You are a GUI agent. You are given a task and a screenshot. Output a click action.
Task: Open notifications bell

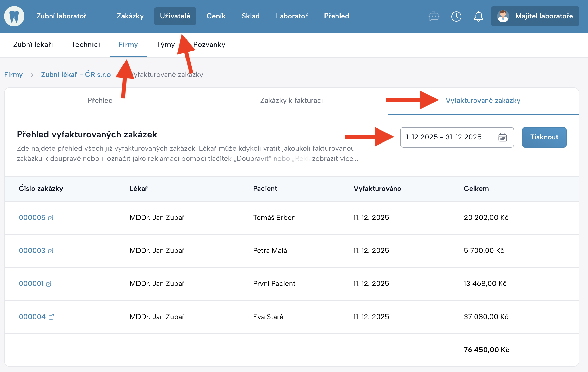click(478, 16)
